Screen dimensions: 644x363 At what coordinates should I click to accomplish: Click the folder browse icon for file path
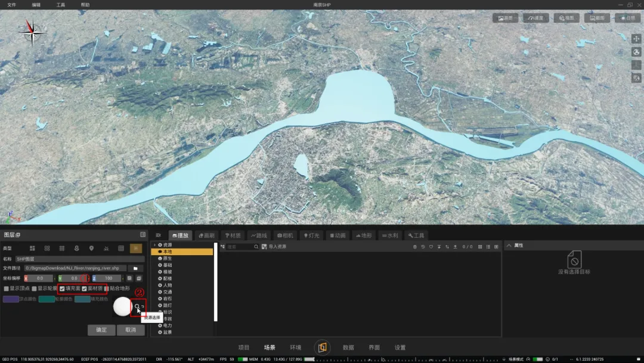pyautogui.click(x=135, y=268)
